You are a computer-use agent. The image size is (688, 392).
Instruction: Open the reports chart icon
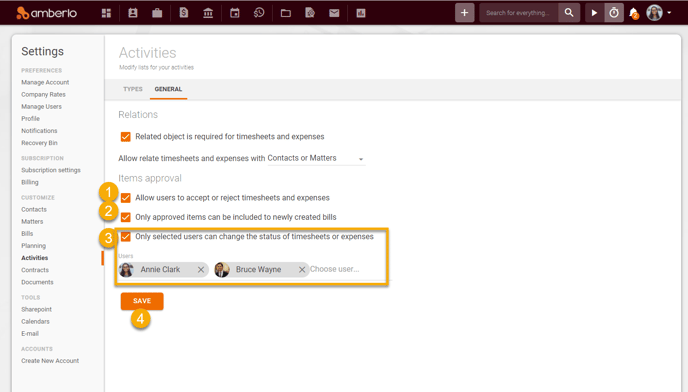[x=361, y=13]
